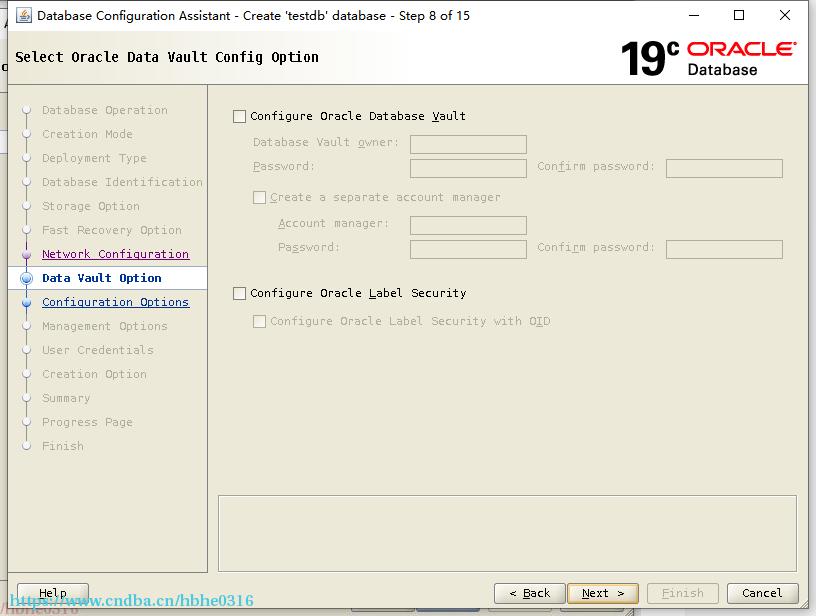Viewport: 816px width, 616px height.
Task: Click the Java icon in title bar
Action: point(23,16)
